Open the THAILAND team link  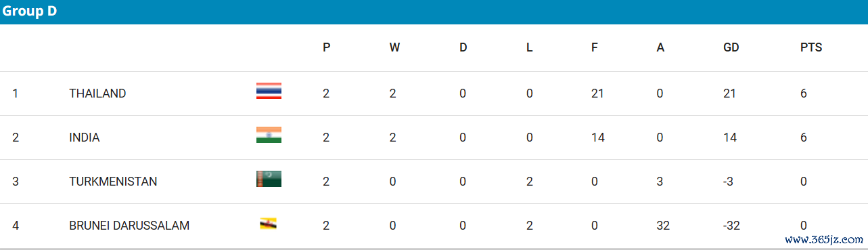[97, 93]
